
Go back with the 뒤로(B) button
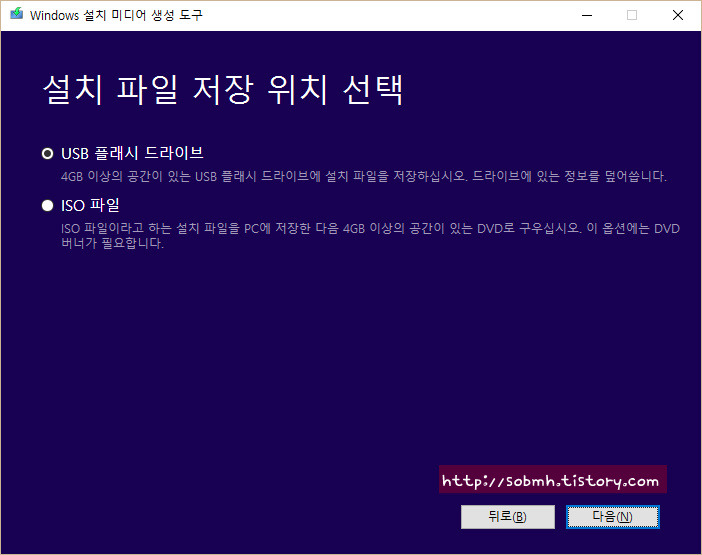click(508, 517)
